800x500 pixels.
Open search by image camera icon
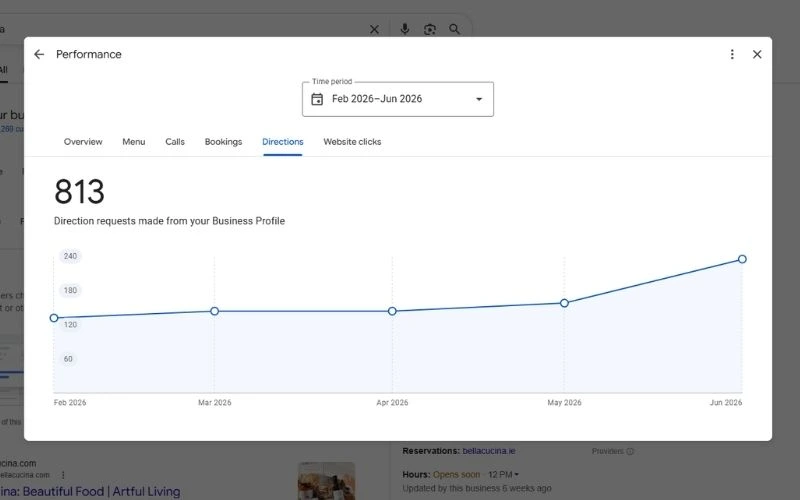[430, 30]
